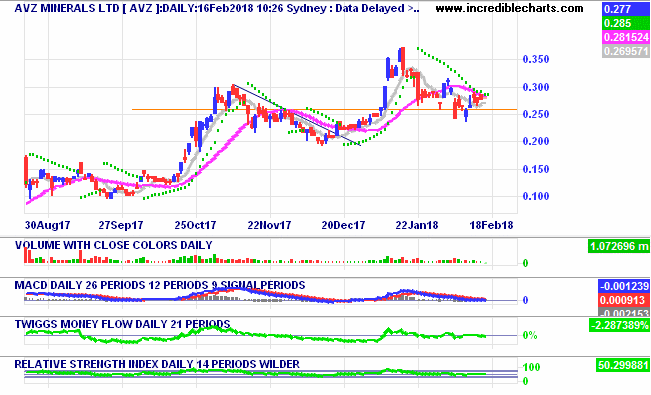Click the grey -0.002153 MACD histogram value

[x=624, y=313]
